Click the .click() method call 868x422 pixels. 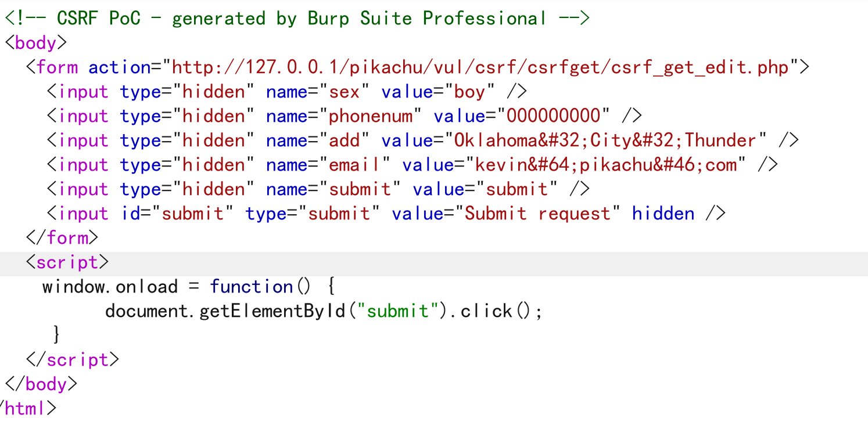pos(496,311)
